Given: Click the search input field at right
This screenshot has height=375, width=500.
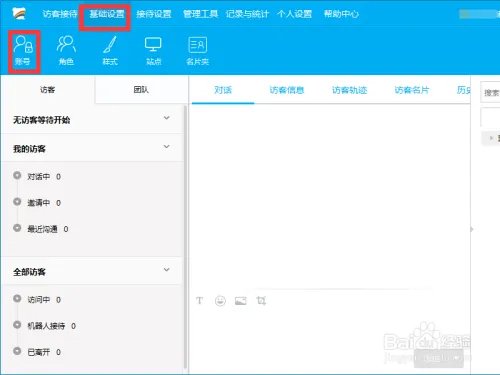Looking at the screenshot, I should pyautogui.click(x=490, y=92).
